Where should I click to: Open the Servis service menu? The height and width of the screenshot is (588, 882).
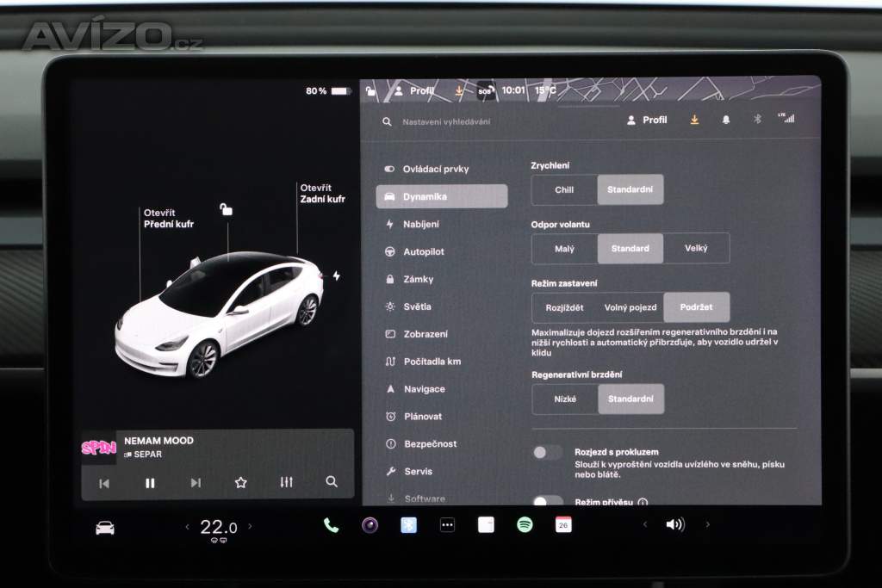(x=410, y=472)
